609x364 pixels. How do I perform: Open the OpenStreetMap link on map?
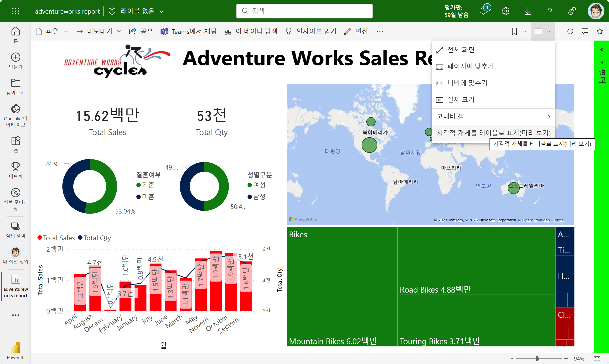(x=534, y=220)
